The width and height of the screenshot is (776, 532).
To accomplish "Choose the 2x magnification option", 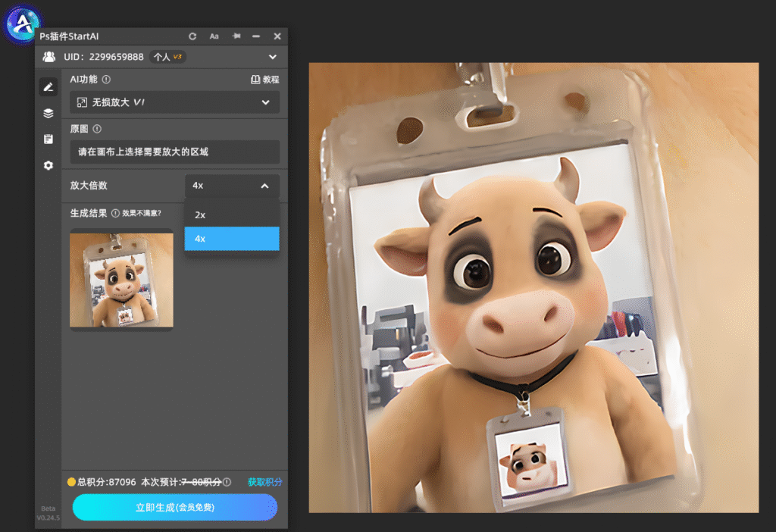I will point(232,214).
